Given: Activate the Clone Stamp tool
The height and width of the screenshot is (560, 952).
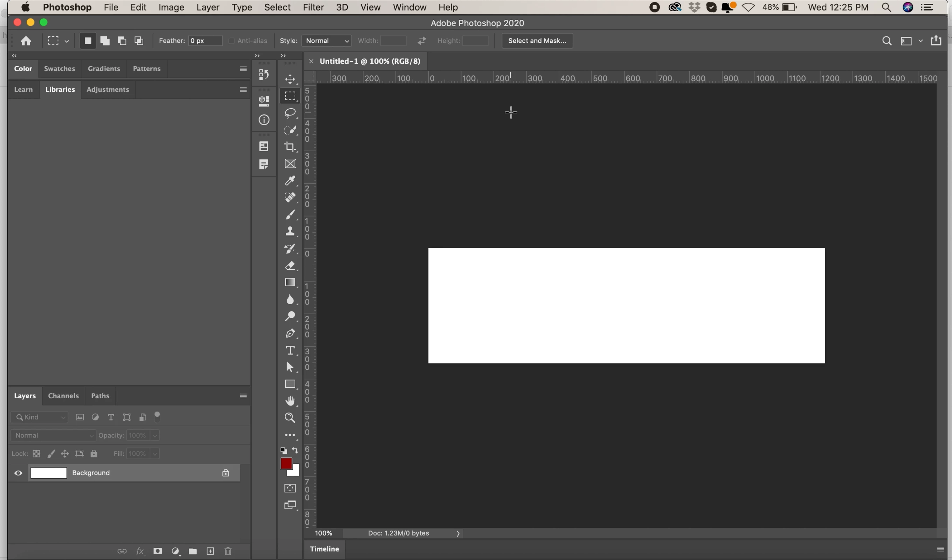Looking at the screenshot, I should pos(290,231).
